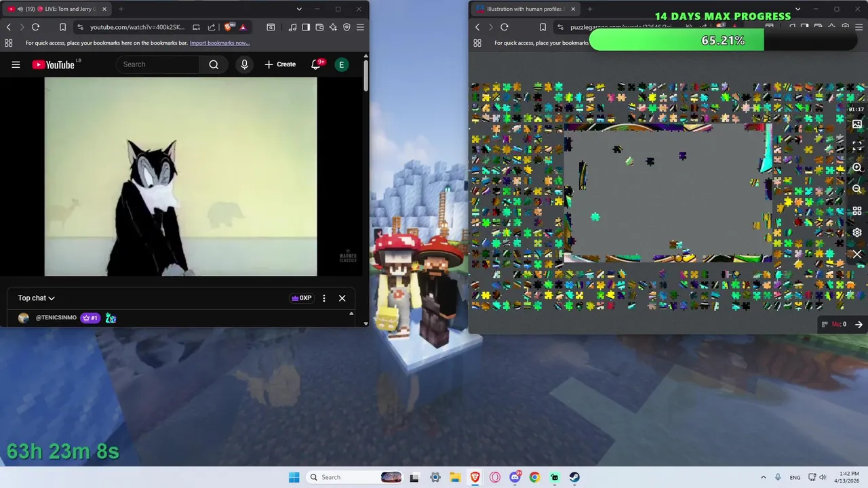Bookmark the YouTube page
The height and width of the screenshot is (488, 868).
62,27
